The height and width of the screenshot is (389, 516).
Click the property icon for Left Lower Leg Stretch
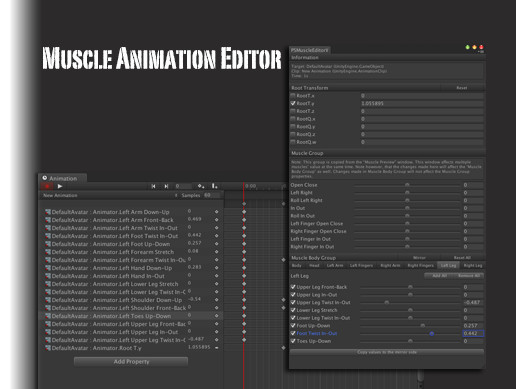(48, 284)
